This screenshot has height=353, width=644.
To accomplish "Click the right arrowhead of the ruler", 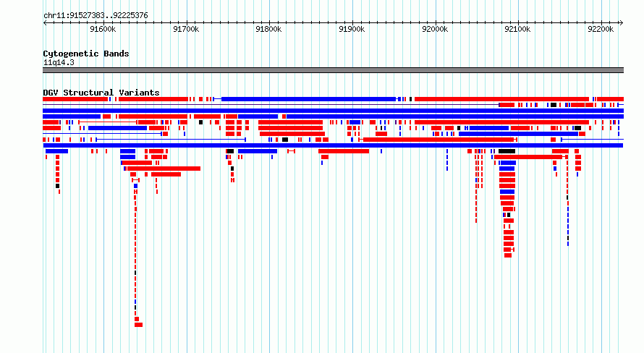I will 622,22.
